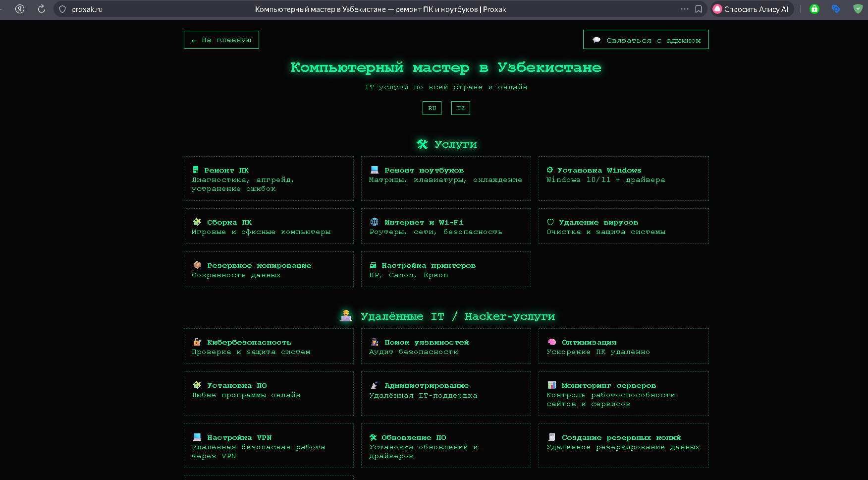Open Резервное копирование title
This screenshot has height=480, width=868.
[x=259, y=265]
